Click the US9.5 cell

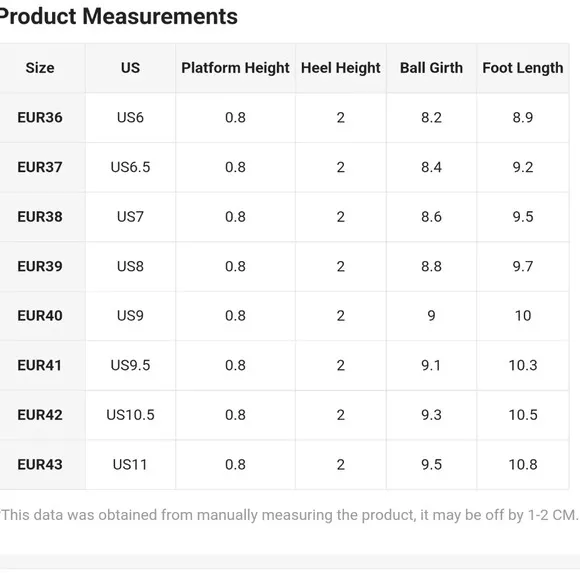(x=130, y=365)
